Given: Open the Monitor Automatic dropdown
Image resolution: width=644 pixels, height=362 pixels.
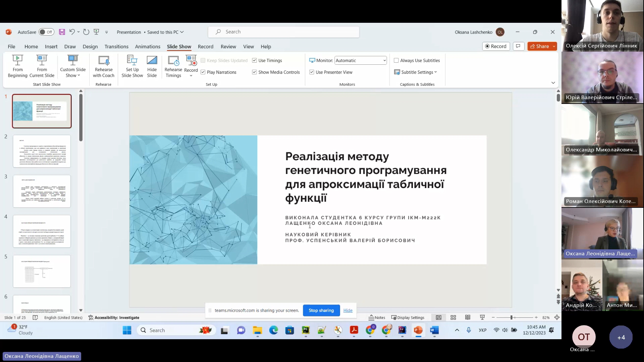Looking at the screenshot, I should click(x=384, y=60).
